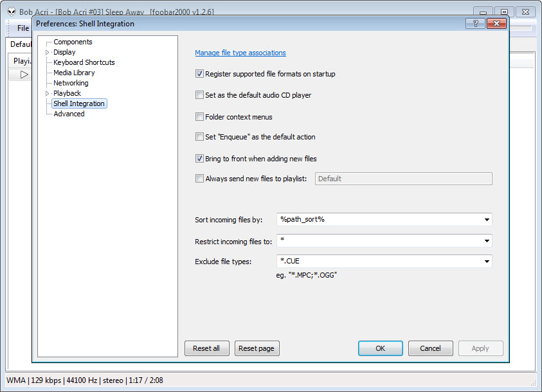
Task: Click the Default playlist tab in main window
Action: [x=21, y=44]
